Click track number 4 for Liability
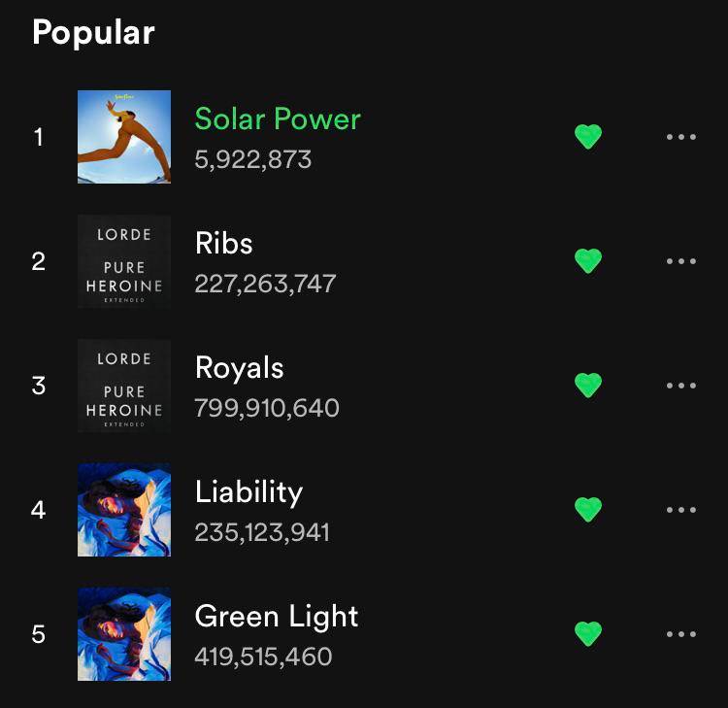 [39, 510]
